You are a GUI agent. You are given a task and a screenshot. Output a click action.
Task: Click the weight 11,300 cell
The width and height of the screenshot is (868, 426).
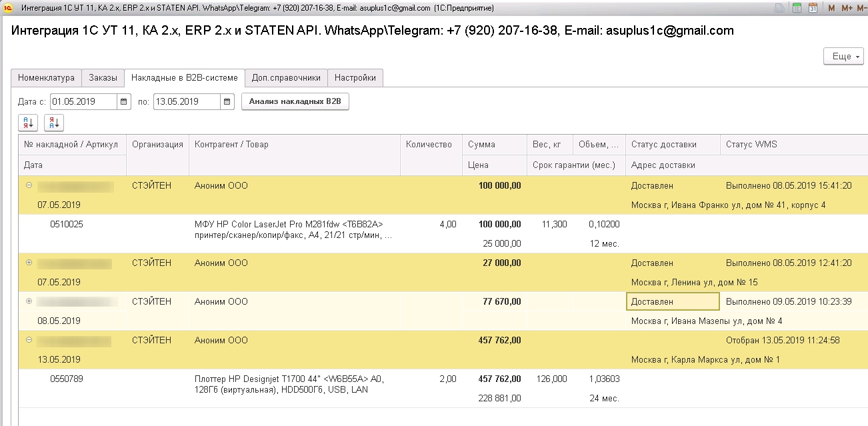pos(555,225)
